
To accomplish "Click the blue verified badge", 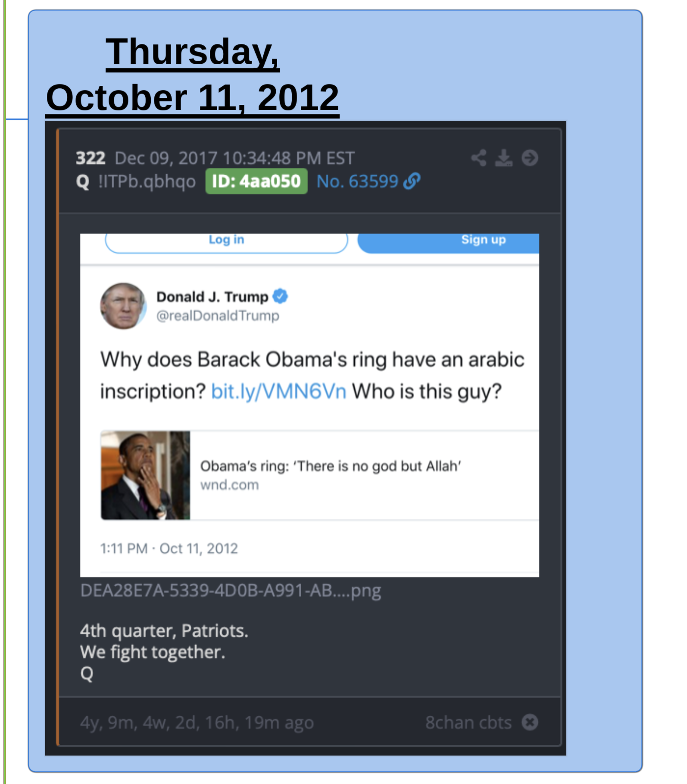I will point(280,296).
